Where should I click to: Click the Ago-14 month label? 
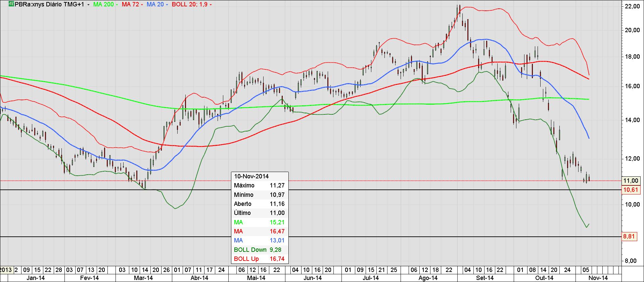[428, 278]
